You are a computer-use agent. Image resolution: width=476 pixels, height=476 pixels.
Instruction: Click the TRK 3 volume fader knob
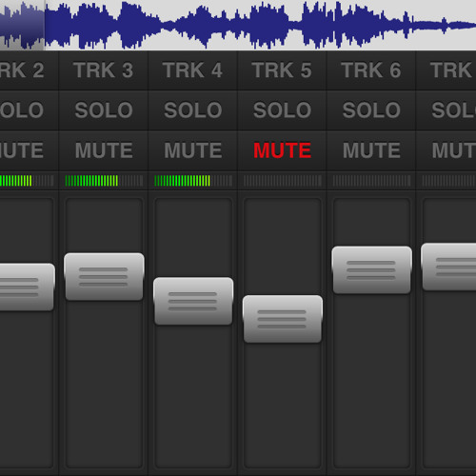point(104,276)
